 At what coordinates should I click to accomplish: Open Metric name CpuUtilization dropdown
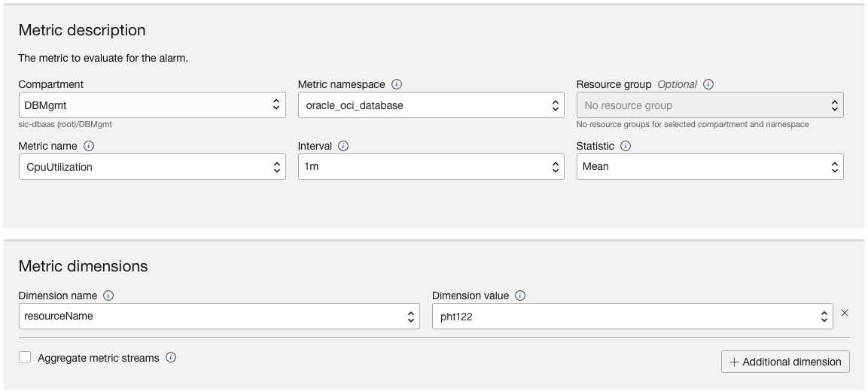point(151,167)
